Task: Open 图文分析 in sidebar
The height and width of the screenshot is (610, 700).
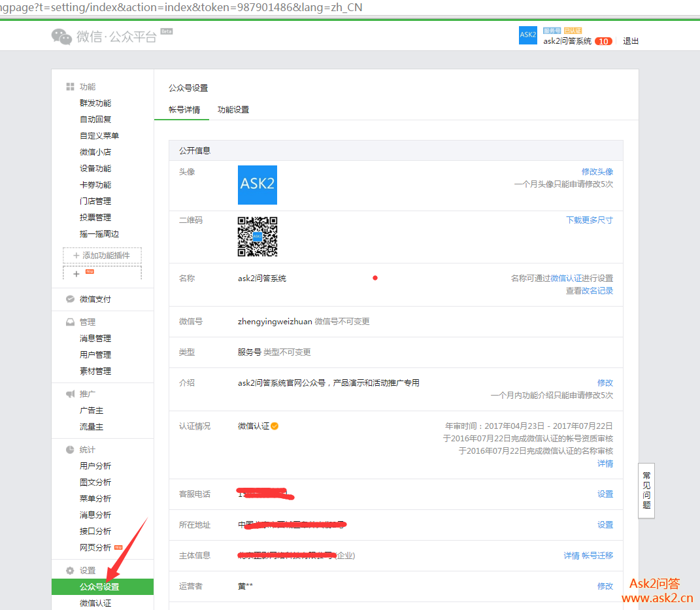Action: point(95,483)
